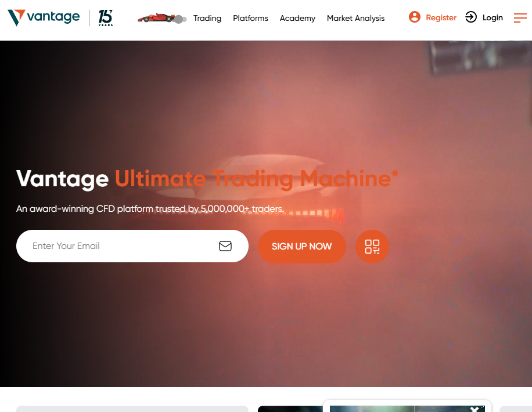Open the Trading menu
Image resolution: width=532 pixels, height=412 pixels.
207,19
